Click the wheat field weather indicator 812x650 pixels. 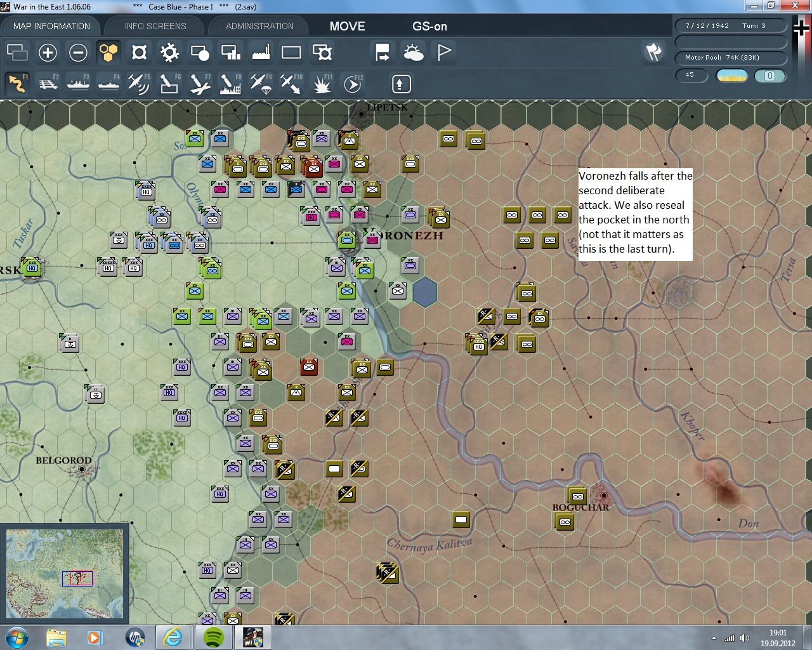(731, 76)
